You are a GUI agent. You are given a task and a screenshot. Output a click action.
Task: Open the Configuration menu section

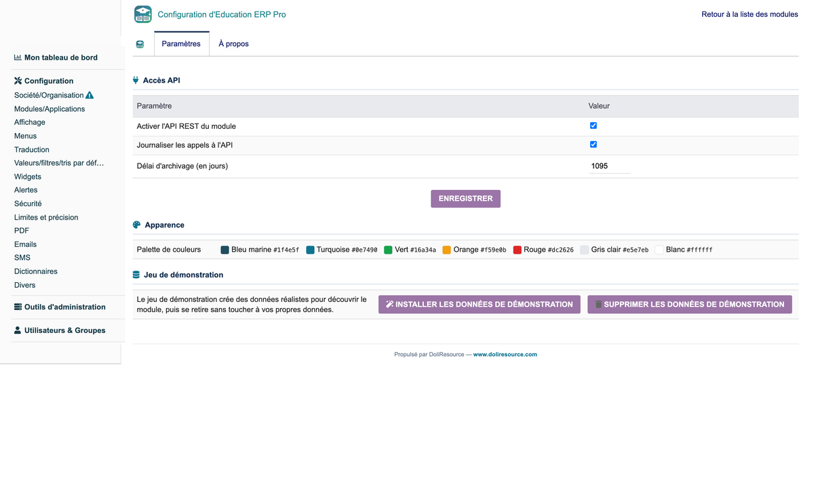(x=49, y=81)
